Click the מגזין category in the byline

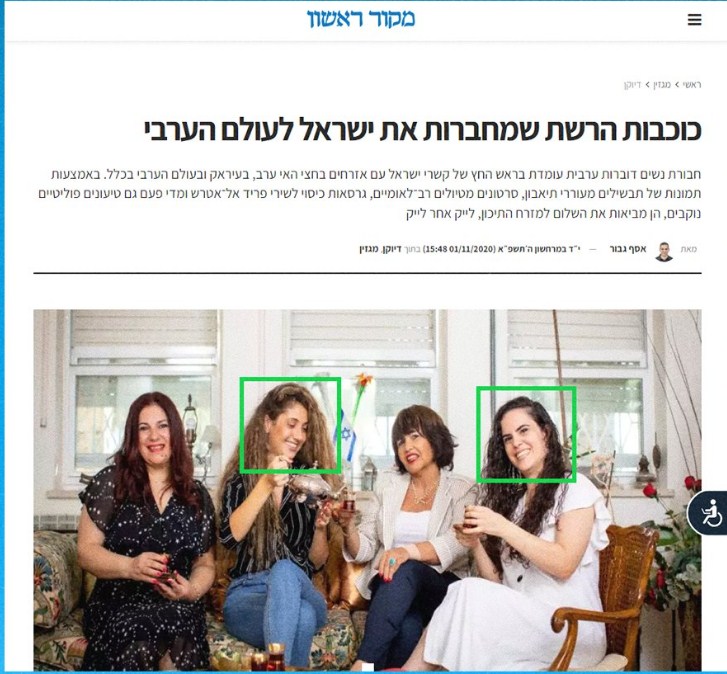coord(369,249)
